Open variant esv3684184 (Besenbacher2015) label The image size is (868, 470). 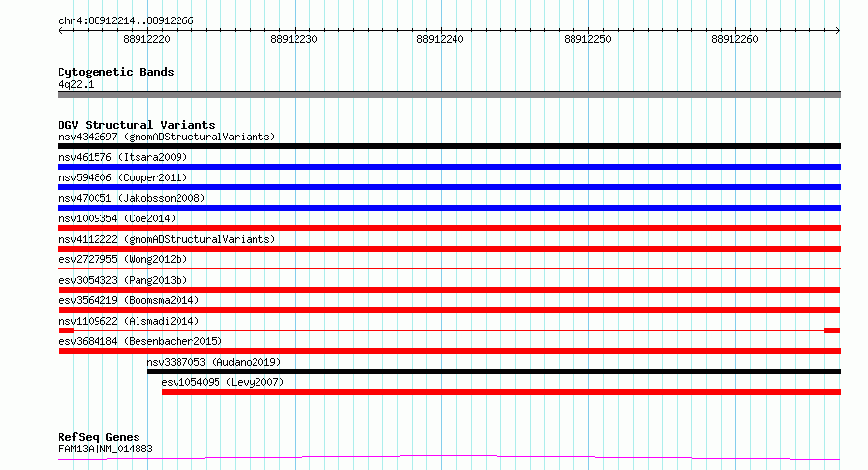point(140,341)
